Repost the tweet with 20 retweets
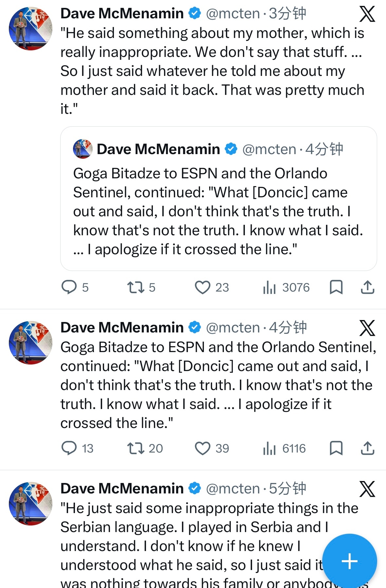 (136, 448)
